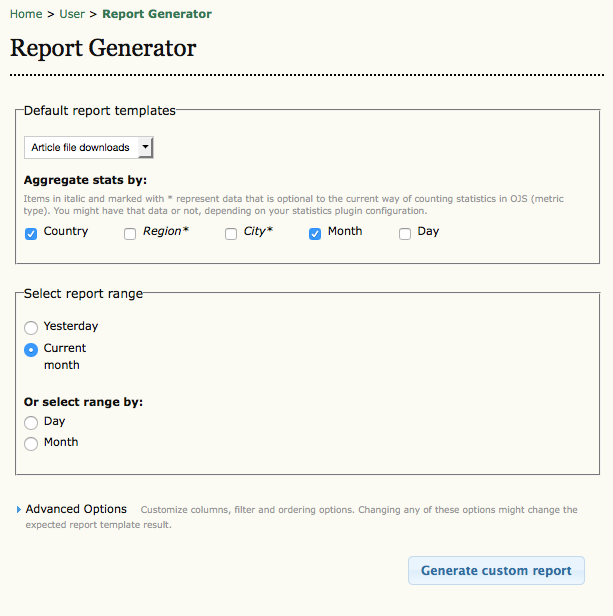Tick the City* aggregate checkbox
Screen dimensions: 613x616
[x=231, y=234]
